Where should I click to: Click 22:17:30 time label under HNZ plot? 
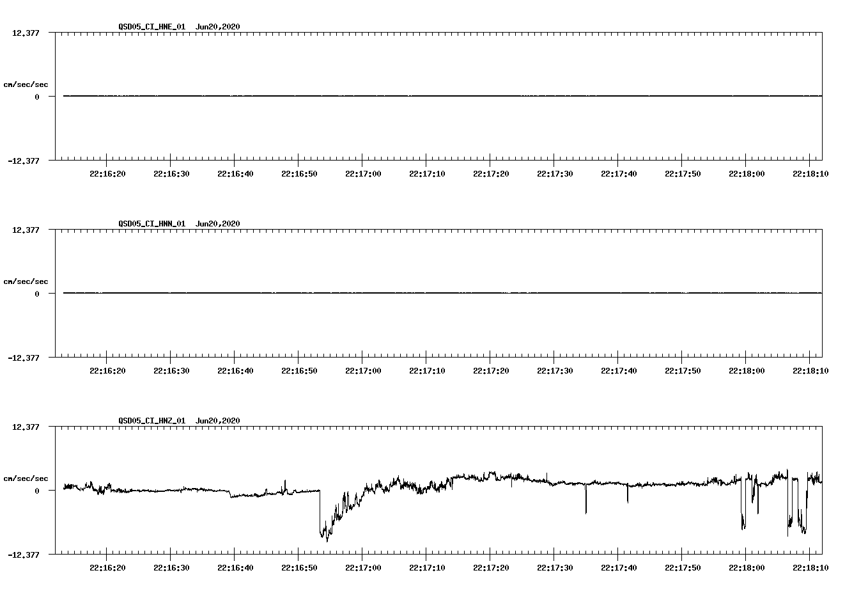pyautogui.click(x=555, y=568)
